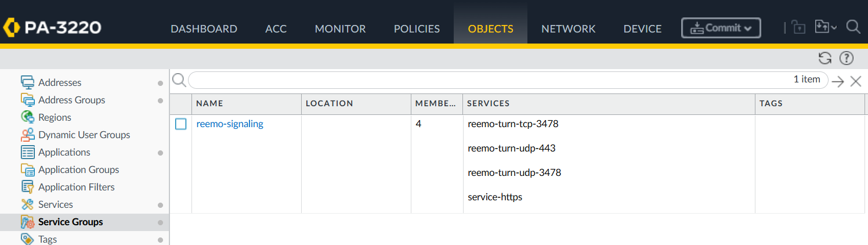The height and width of the screenshot is (245, 868).
Task: Go to the MONITOR tab
Action: click(340, 28)
